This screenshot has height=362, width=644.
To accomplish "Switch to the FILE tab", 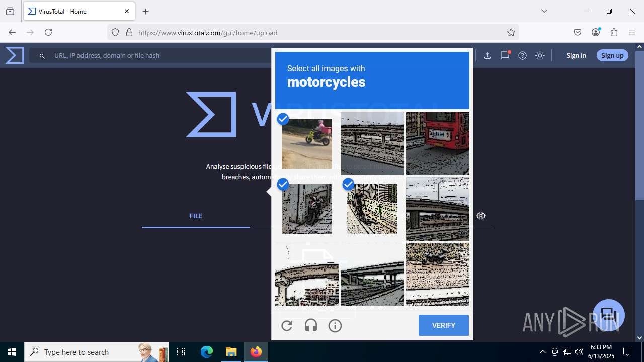I will click(x=196, y=216).
